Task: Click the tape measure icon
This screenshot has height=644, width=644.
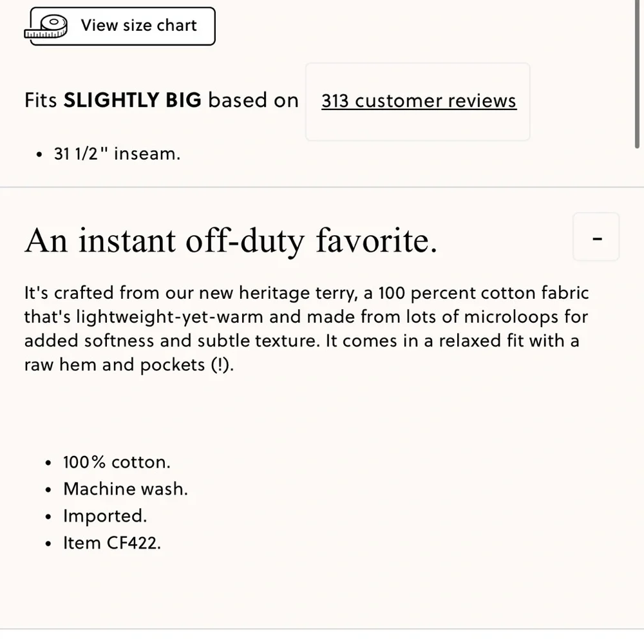Action: pyautogui.click(x=46, y=26)
